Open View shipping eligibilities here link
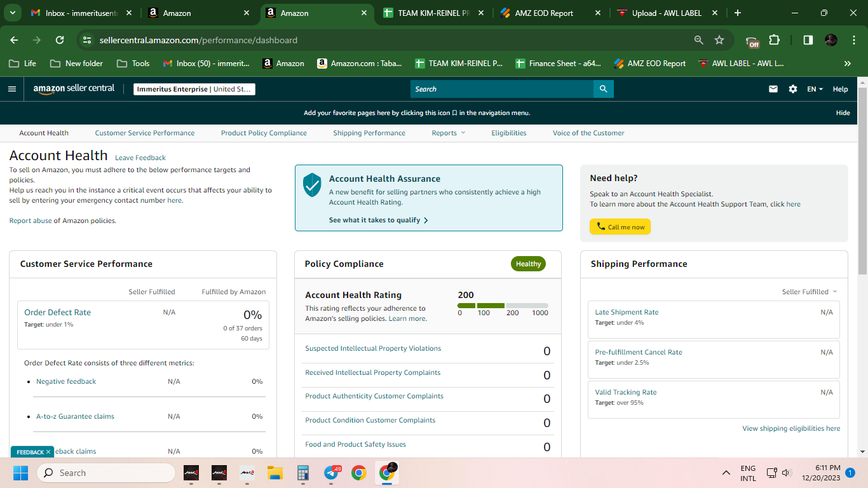Viewport: 868px width, 488px height. [791, 428]
